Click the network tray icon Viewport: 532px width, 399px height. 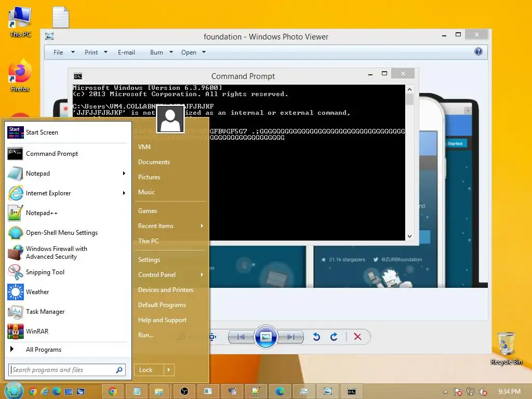[471, 392]
